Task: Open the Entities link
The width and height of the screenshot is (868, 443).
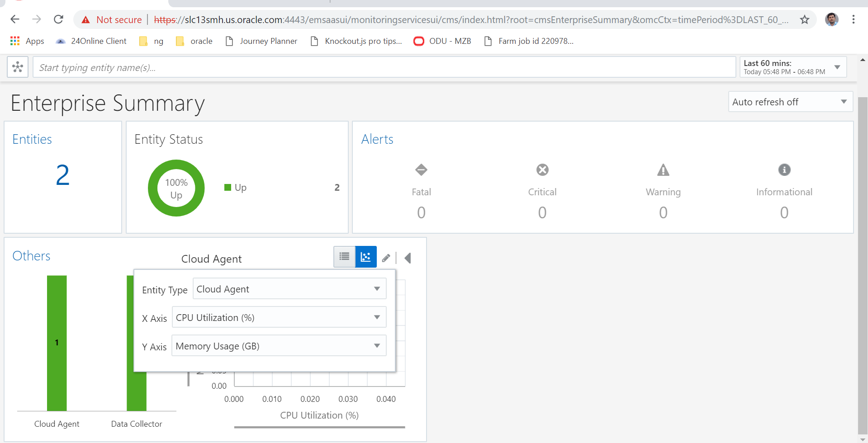Action: [32, 139]
